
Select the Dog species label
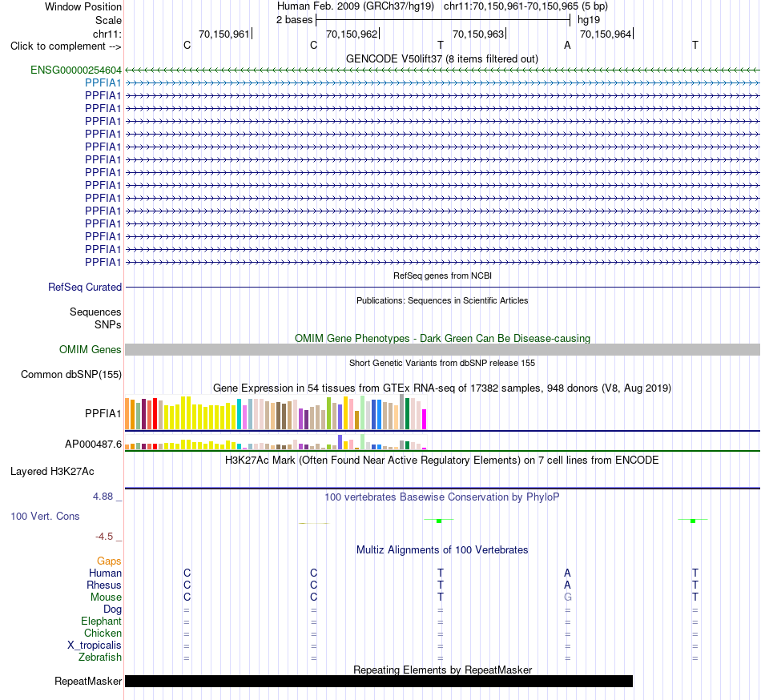click(x=112, y=609)
